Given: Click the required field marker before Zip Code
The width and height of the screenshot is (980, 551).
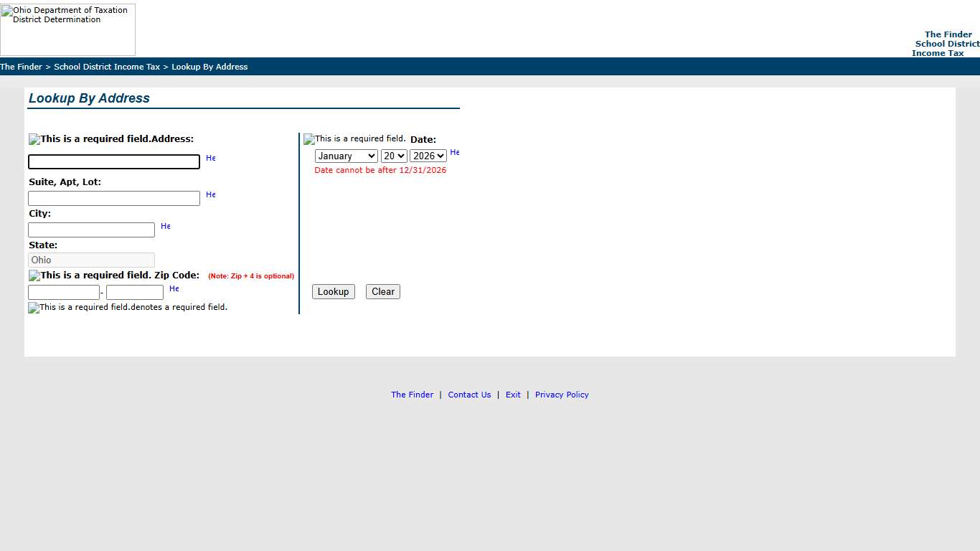Looking at the screenshot, I should click(x=34, y=275).
